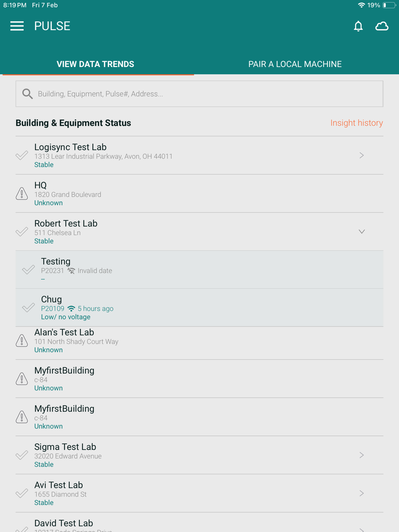Open Sigma Test Lab building name
The height and width of the screenshot is (532, 399).
pos(65,447)
